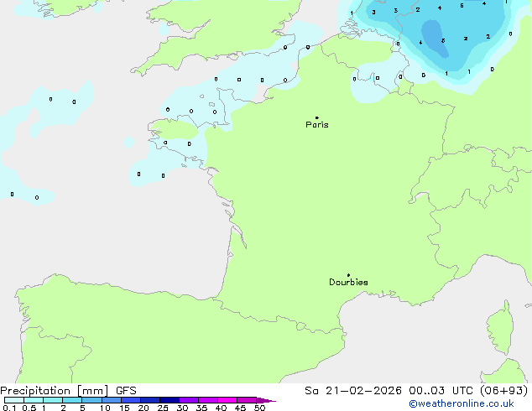Select the 40–45 mm magenta legend swatch
The height and width of the screenshot is (411, 532).
[x=227, y=400]
